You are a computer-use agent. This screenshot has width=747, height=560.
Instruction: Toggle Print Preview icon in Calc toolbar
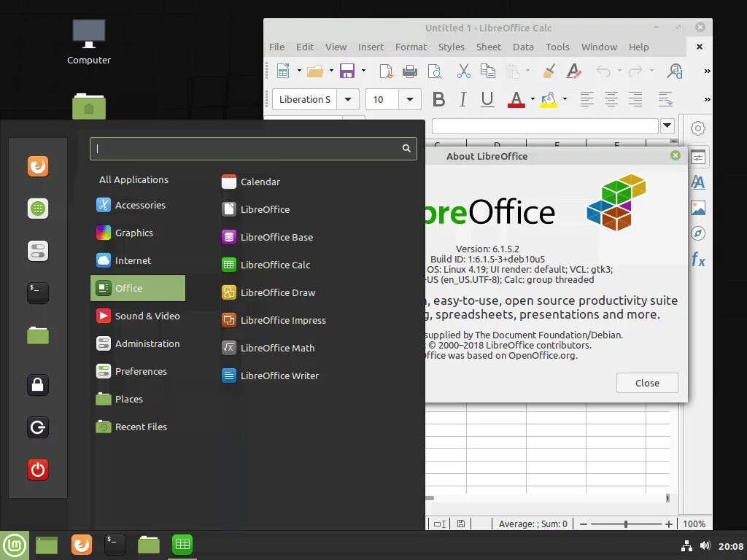(435, 71)
